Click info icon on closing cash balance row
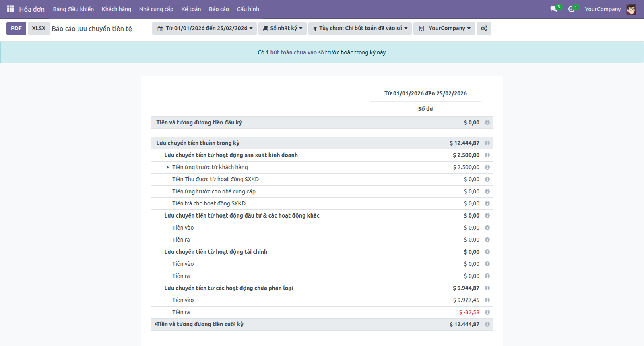This screenshot has width=644, height=346. pos(487,324)
